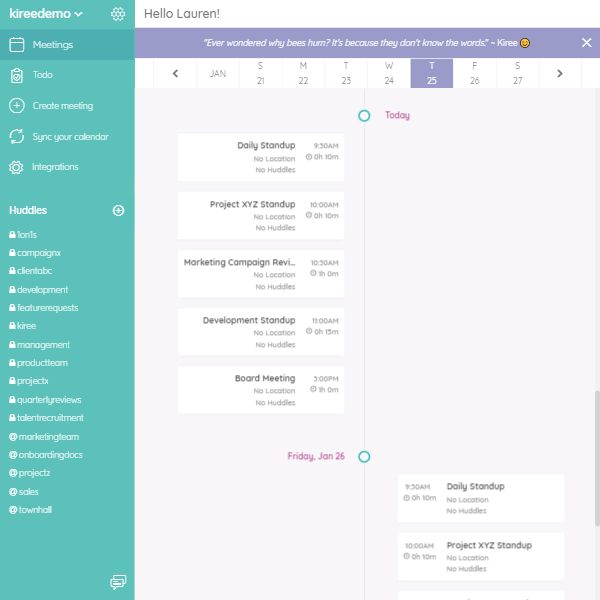Open the talentrecruitment huddle
This screenshot has width=600, height=600.
[x=46, y=418]
